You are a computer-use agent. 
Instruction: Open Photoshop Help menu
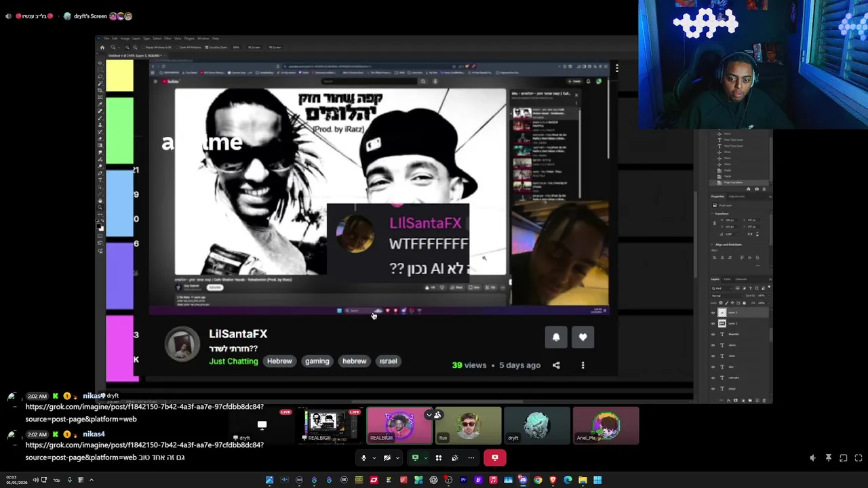tap(216, 39)
